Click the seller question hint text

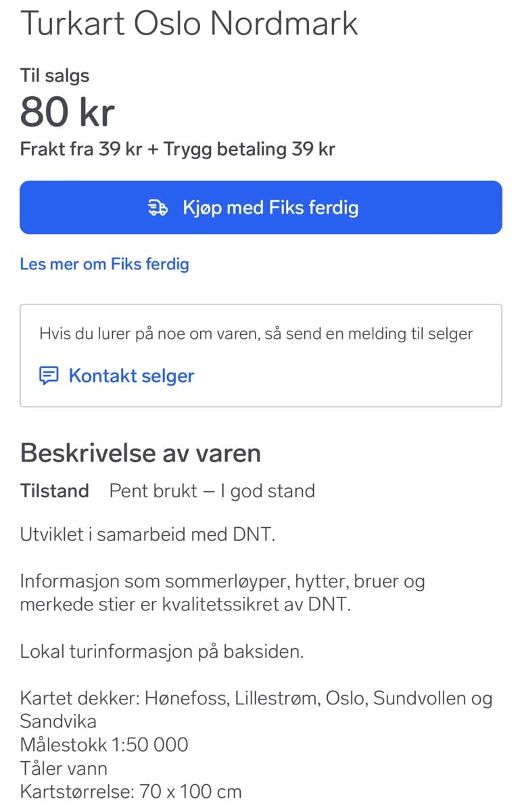coord(256,334)
